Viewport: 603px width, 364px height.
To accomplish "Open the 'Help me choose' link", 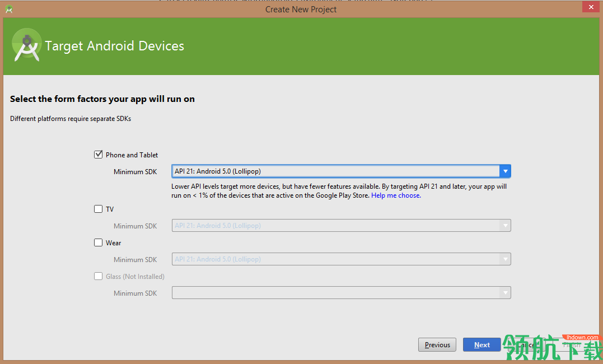I will (396, 195).
